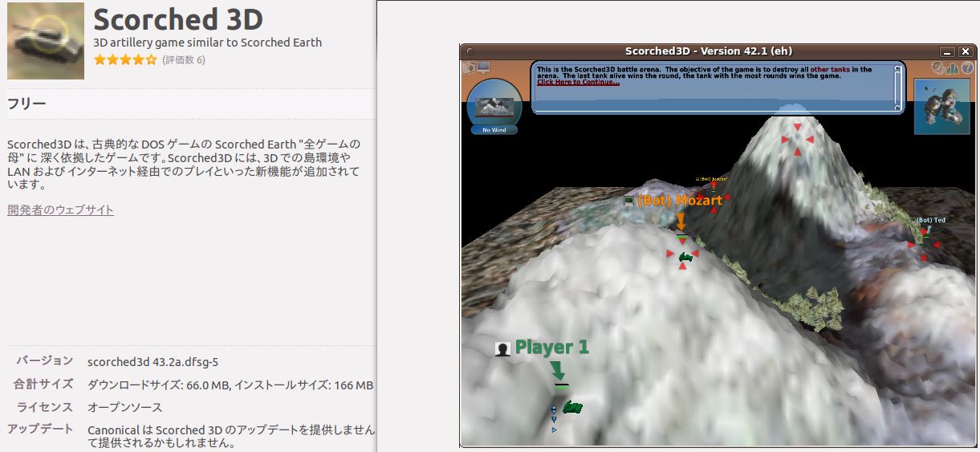Click the No Wind label button
980x452 pixels.
(494, 130)
